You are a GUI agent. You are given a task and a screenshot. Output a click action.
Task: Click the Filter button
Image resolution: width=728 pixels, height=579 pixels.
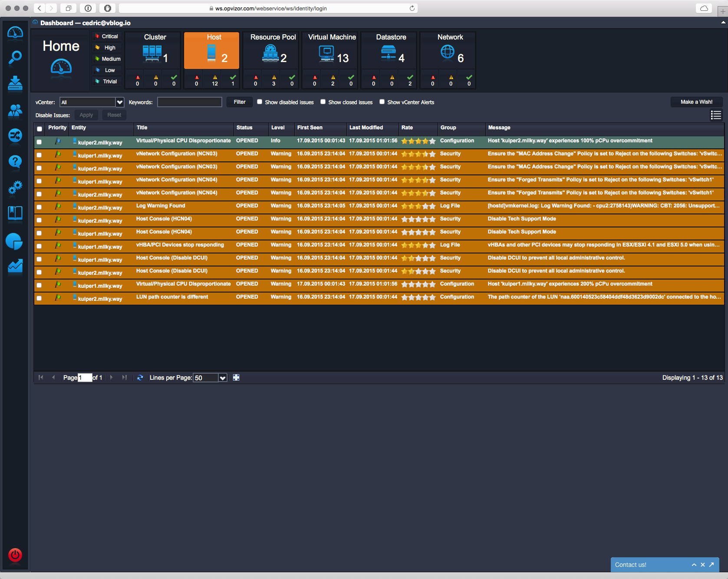pos(240,102)
